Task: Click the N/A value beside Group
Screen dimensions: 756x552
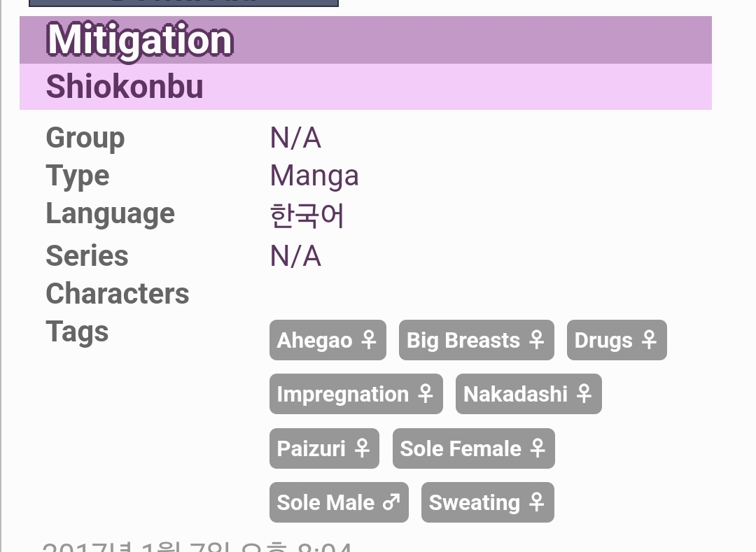Action: tap(295, 139)
